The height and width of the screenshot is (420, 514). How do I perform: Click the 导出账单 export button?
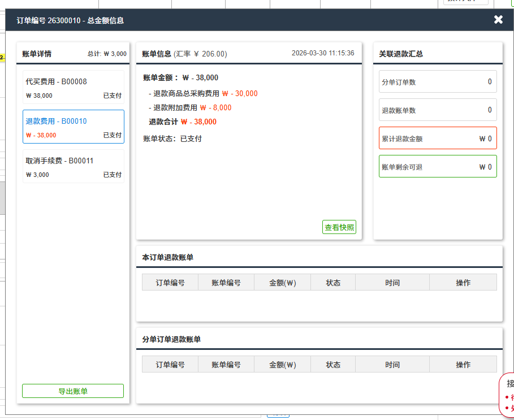point(73,391)
